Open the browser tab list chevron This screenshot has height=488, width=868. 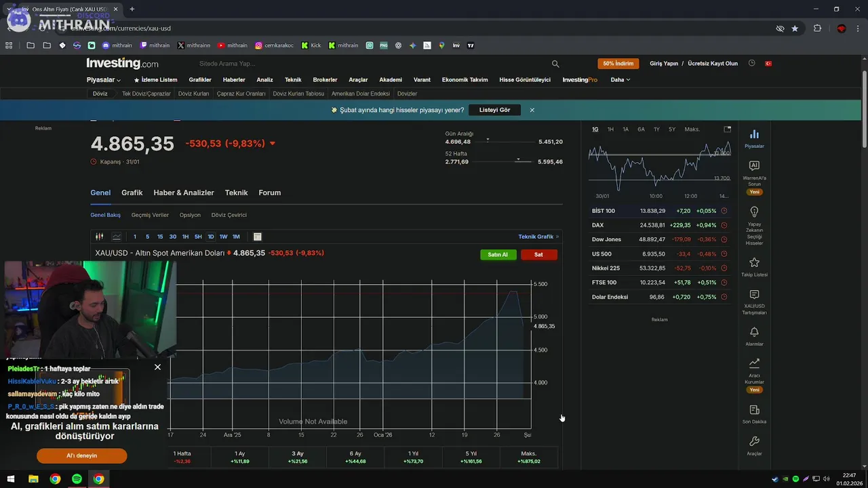[9, 9]
